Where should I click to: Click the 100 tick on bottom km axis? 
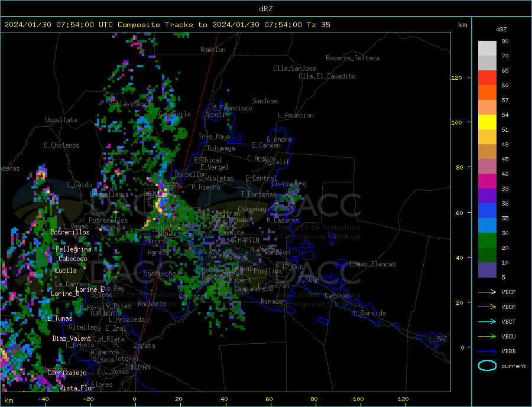tap(358, 399)
